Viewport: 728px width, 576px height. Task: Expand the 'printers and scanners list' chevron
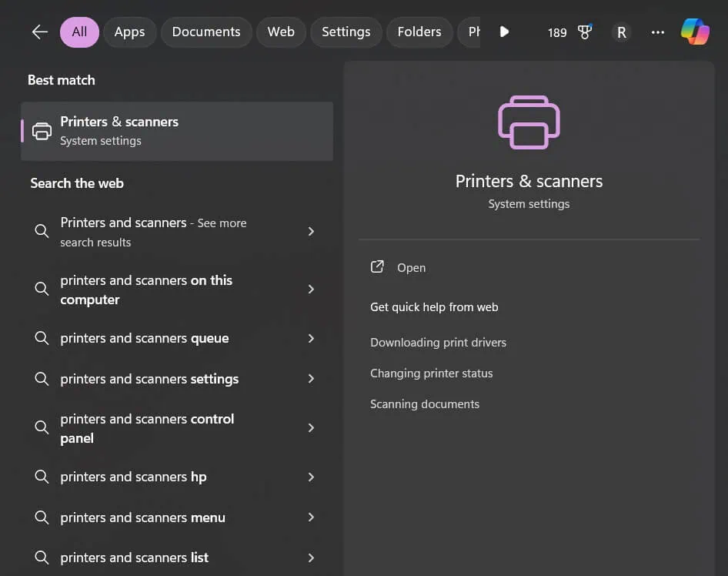pyautogui.click(x=311, y=558)
